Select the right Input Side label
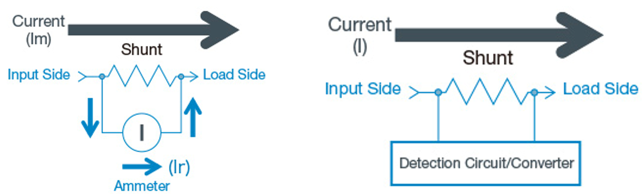644x195 pixels. [363, 89]
